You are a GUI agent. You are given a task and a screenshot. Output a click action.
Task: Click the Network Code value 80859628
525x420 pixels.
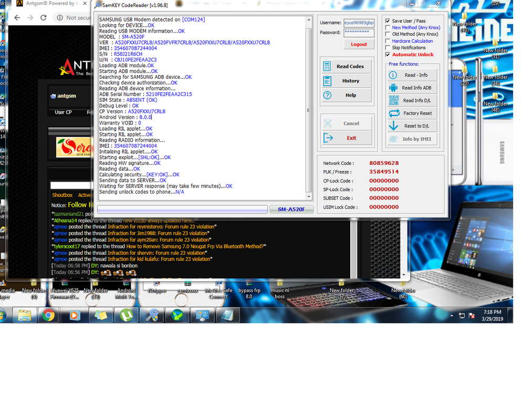tap(384, 163)
